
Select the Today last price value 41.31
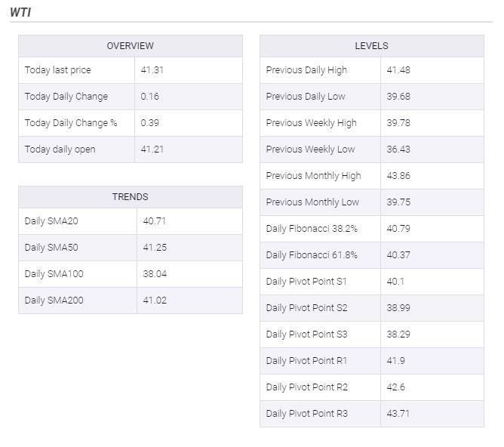point(152,70)
